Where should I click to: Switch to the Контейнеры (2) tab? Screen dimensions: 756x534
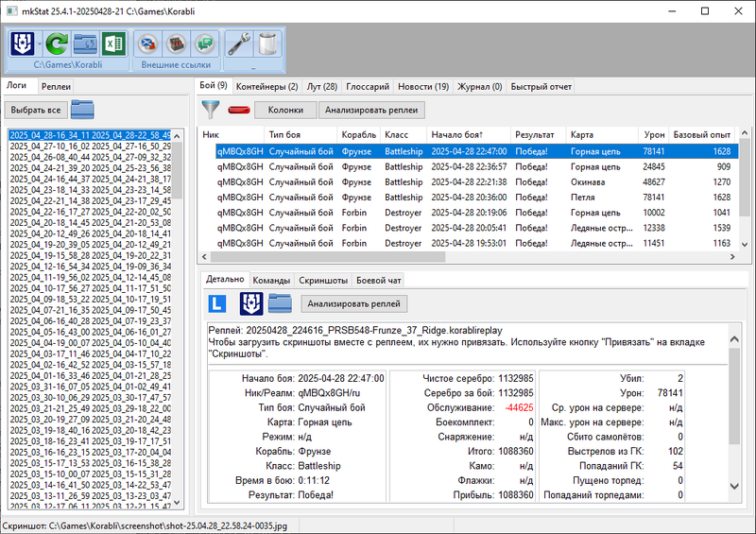click(x=266, y=86)
